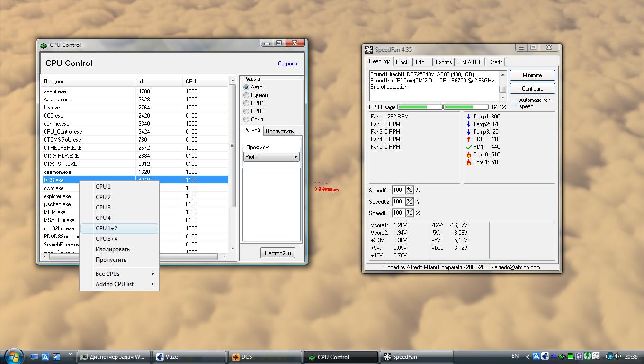The height and width of the screenshot is (364, 644).
Task: Click Speed03 spinner arrows
Action: tap(410, 213)
